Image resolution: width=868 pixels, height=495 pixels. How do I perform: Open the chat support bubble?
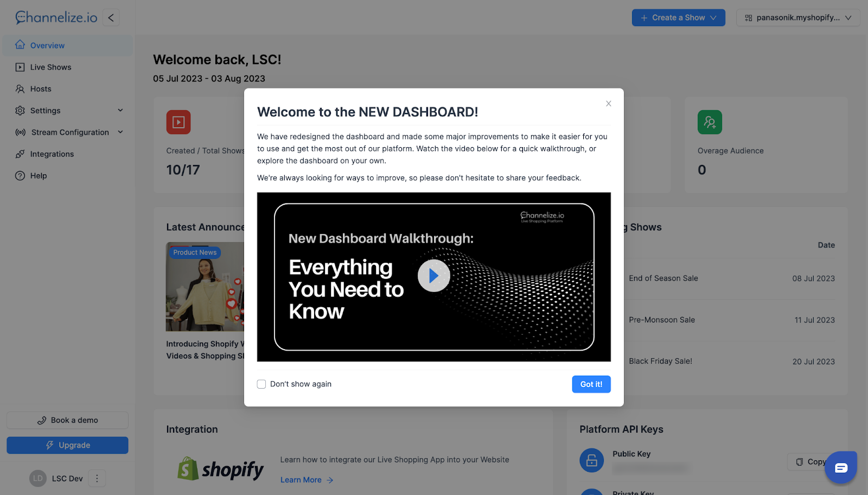tap(841, 467)
